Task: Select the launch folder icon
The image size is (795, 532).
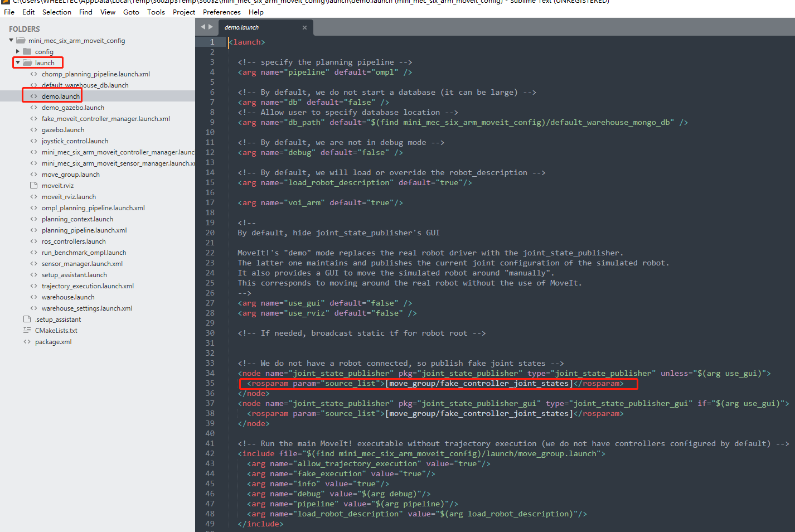Action: 27,62
